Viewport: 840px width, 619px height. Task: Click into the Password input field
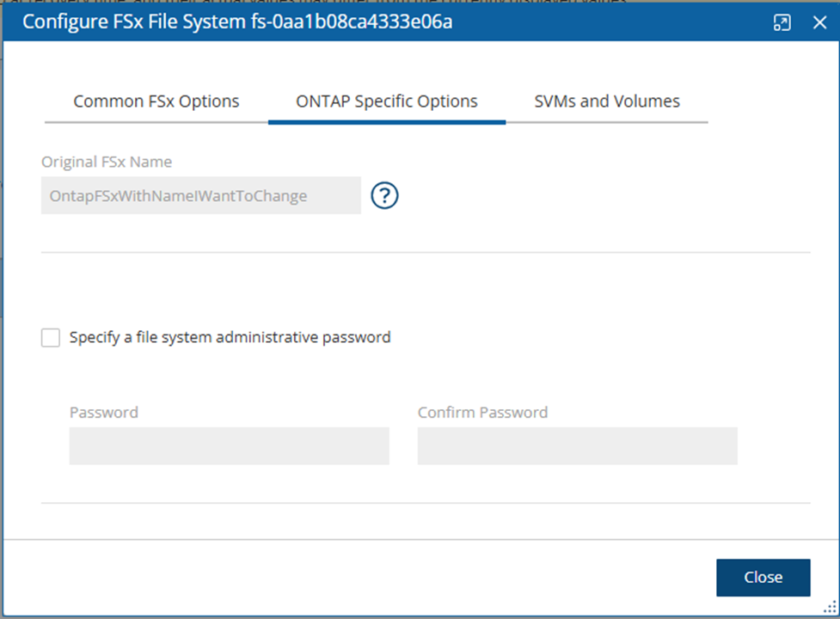(229, 446)
